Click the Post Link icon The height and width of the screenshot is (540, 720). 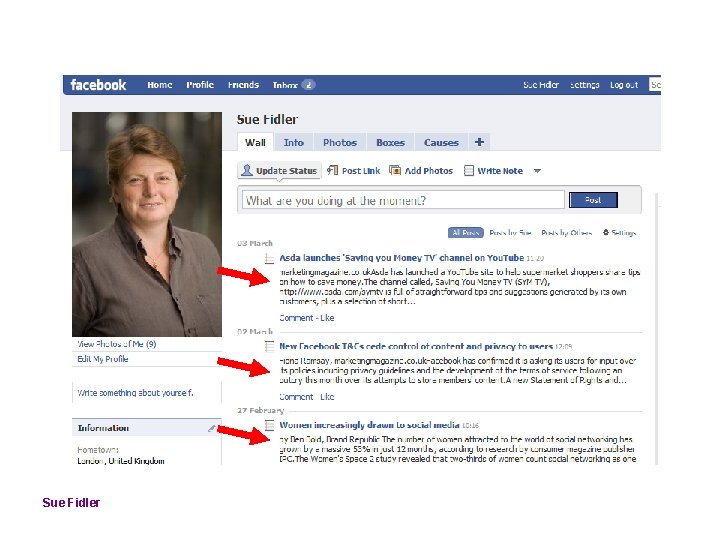point(332,170)
